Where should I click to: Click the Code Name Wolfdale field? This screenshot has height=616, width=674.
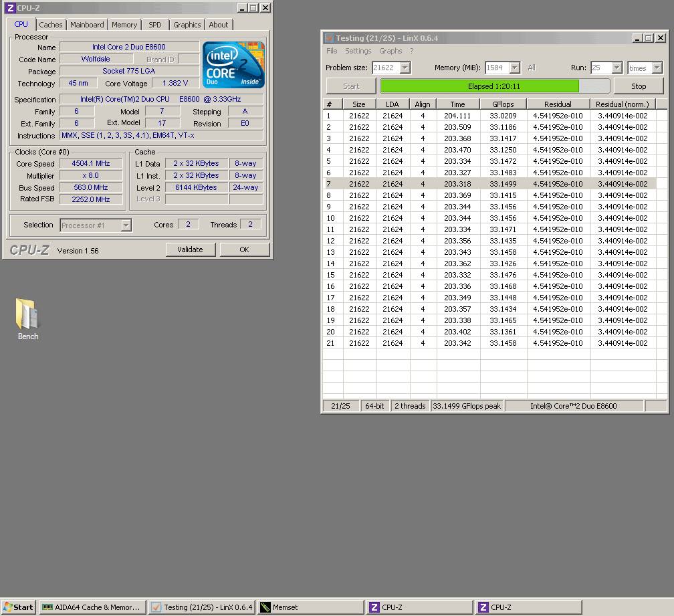click(x=96, y=59)
